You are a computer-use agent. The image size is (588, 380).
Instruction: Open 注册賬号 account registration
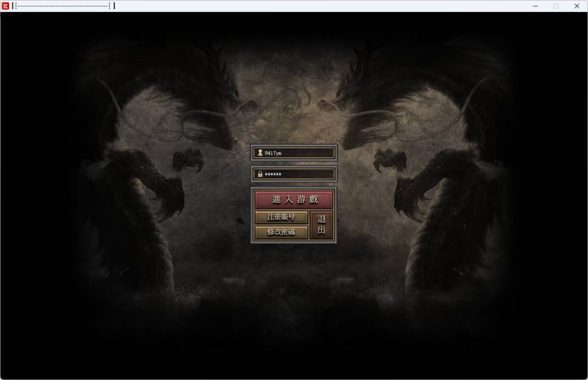pos(281,217)
